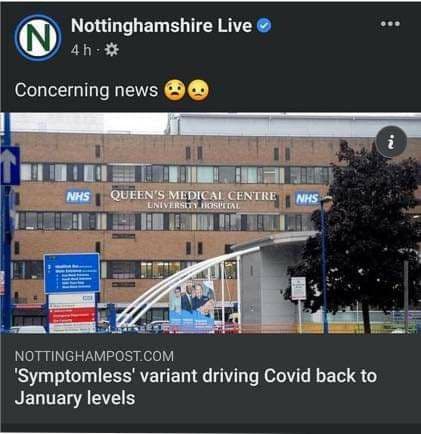Image resolution: width=421 pixels, height=434 pixels.
Task: Open the post options three-dot menu
Action: [x=390, y=24]
